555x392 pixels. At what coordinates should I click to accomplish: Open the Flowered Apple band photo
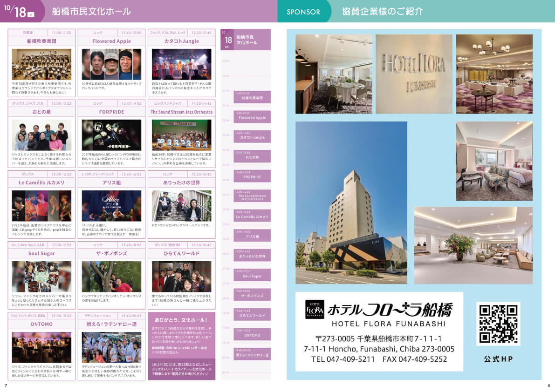click(x=111, y=64)
